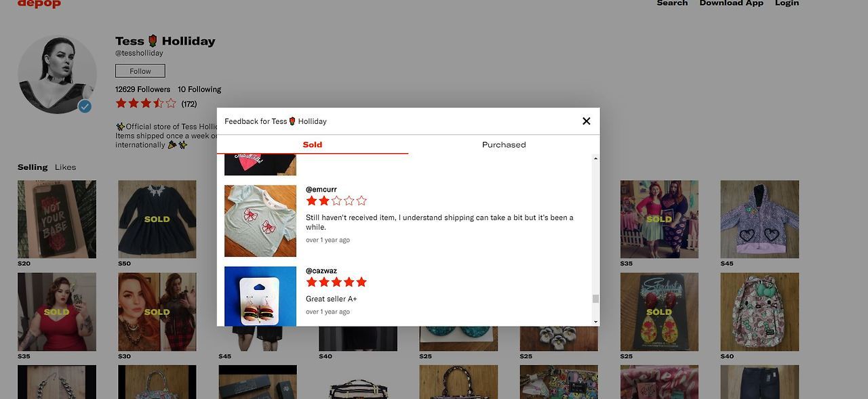
Task: Open @emcurr's profile from feedback
Action: [x=321, y=190]
